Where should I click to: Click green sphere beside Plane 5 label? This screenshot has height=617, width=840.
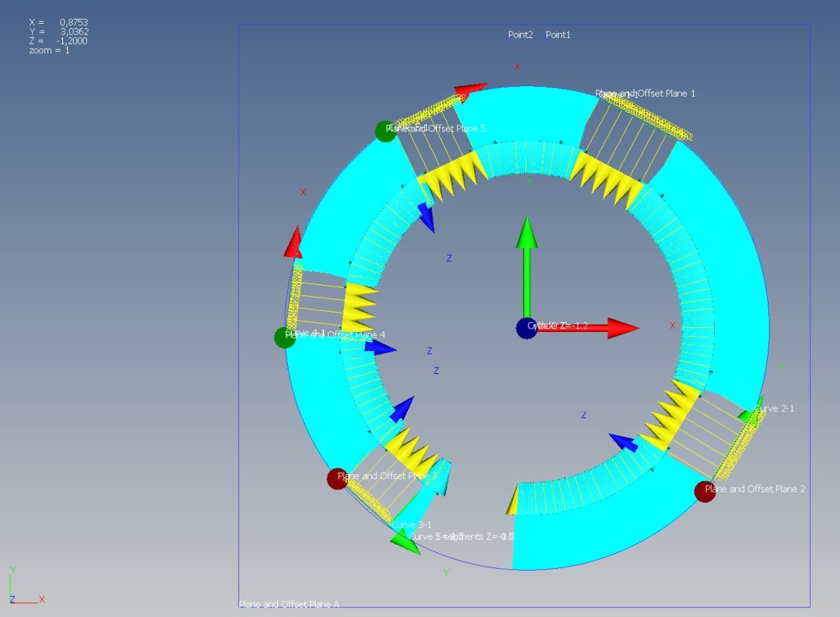pyautogui.click(x=386, y=131)
